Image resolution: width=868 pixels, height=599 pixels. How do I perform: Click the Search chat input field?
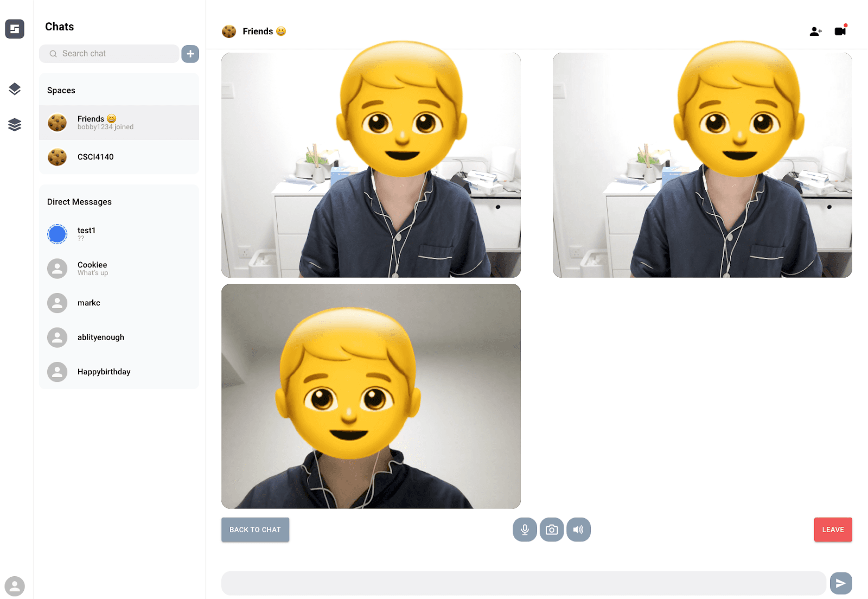click(114, 54)
